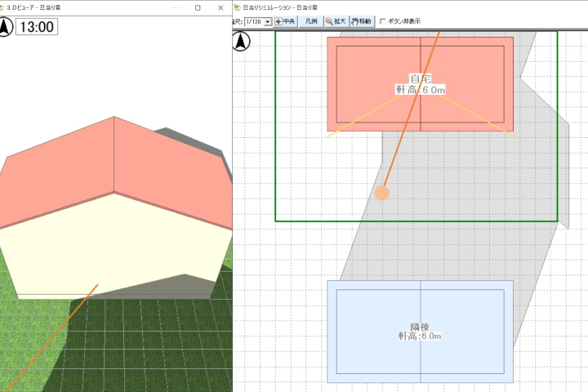Click the 3Dビューア window title icon
This screenshot has height=392, width=588.
pyautogui.click(x=2, y=7)
